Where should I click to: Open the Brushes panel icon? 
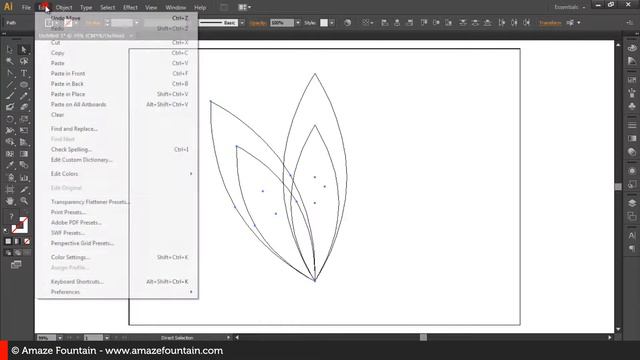(632, 93)
